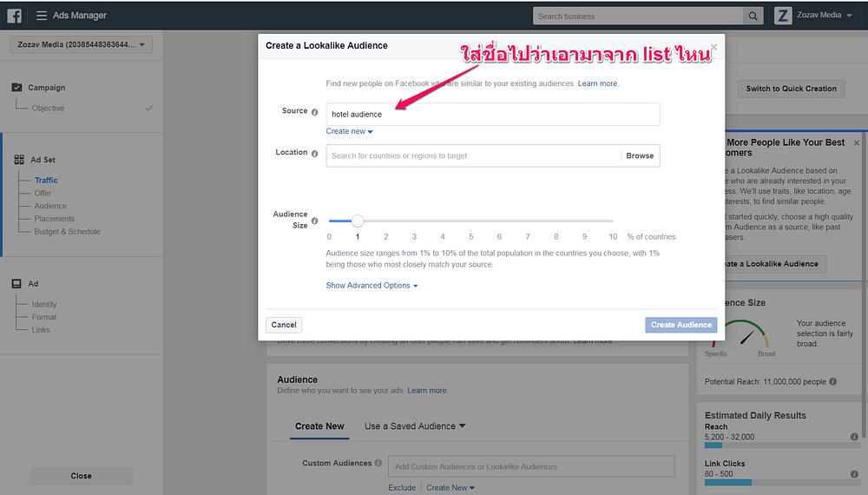Set audience size slider to 10
Image resolution: width=868 pixels, height=495 pixels.
pos(612,221)
